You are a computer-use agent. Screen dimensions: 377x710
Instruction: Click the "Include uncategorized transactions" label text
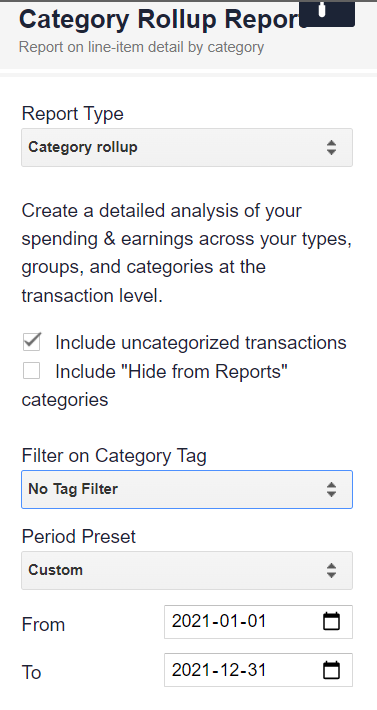(200, 343)
